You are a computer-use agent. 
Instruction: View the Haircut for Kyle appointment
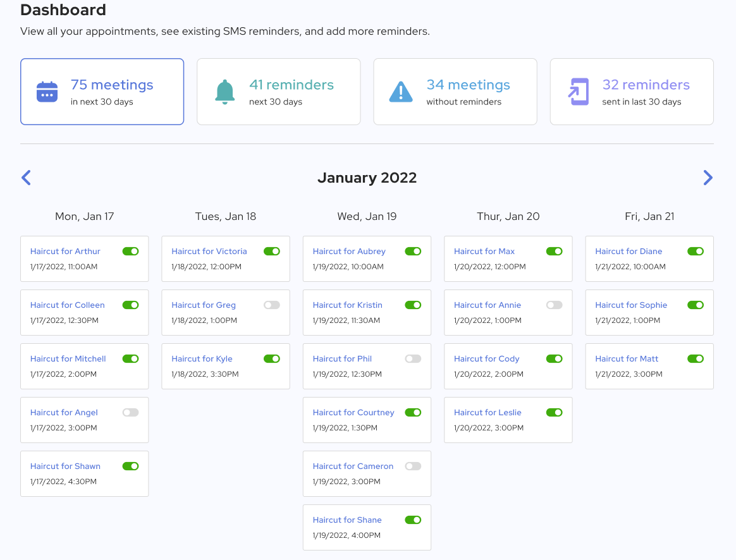click(x=202, y=359)
